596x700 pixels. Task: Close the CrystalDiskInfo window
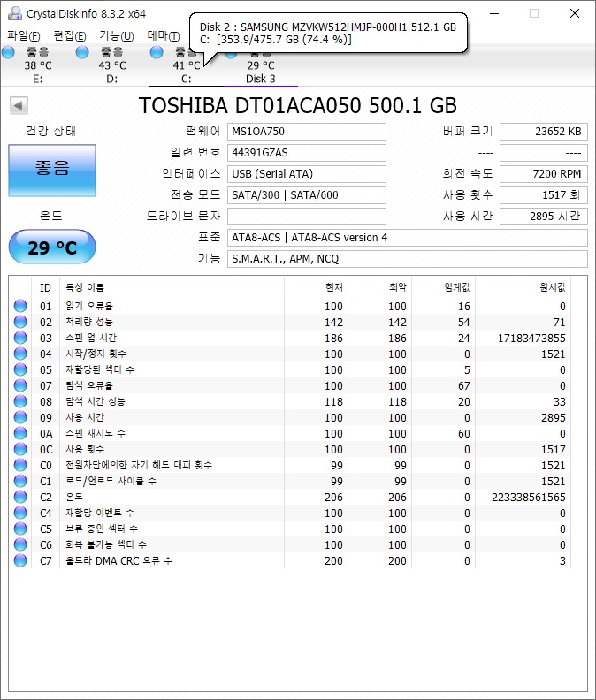pyautogui.click(x=575, y=13)
